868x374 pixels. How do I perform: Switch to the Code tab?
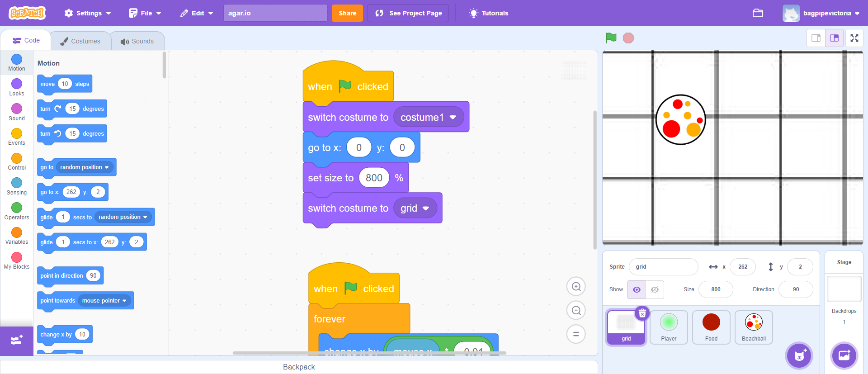26,40
